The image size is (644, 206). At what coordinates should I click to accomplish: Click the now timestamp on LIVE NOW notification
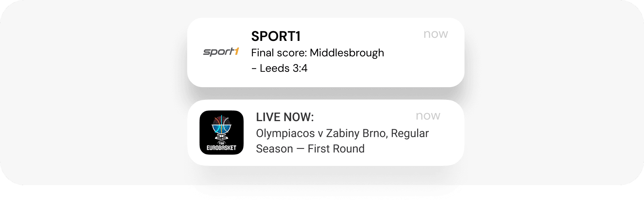pyautogui.click(x=428, y=116)
